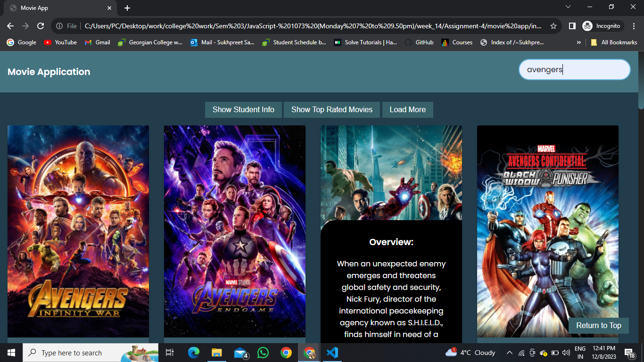View site information File icon in address bar

coord(66,26)
